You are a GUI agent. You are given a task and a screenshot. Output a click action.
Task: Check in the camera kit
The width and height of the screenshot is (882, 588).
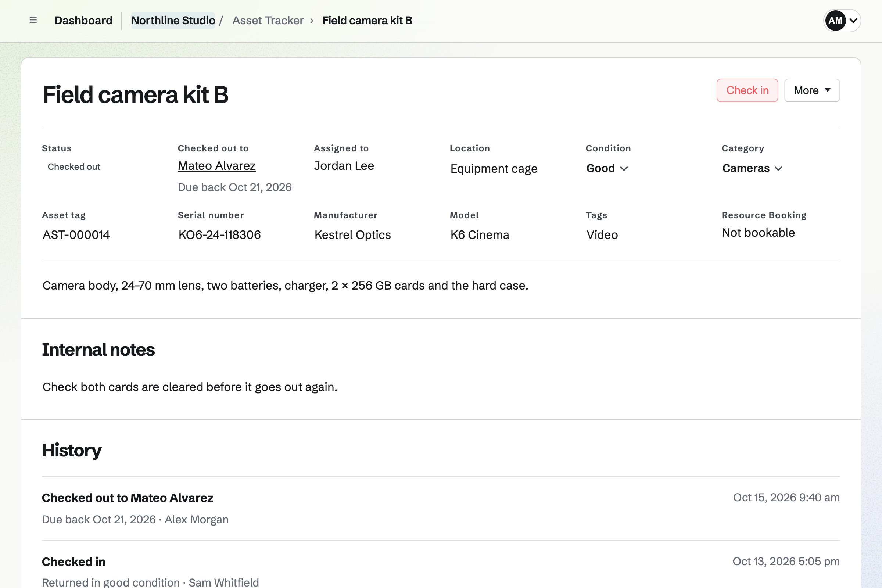pos(747,90)
